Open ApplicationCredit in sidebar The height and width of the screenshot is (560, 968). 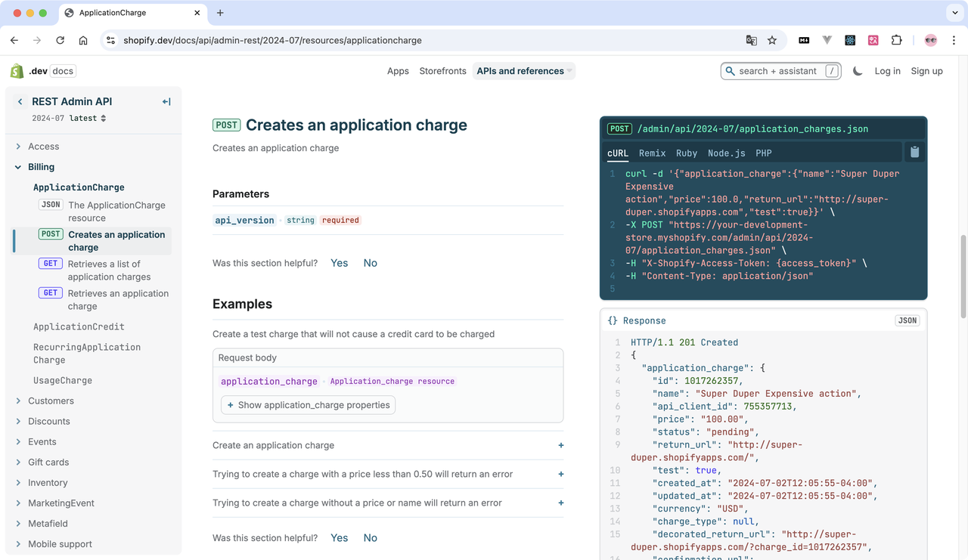pos(79,326)
